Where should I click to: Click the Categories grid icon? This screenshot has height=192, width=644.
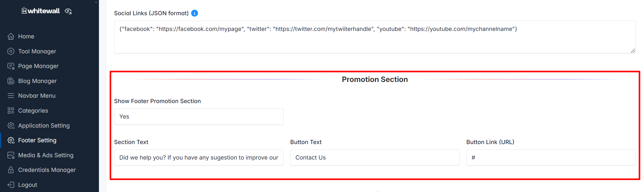click(x=11, y=111)
